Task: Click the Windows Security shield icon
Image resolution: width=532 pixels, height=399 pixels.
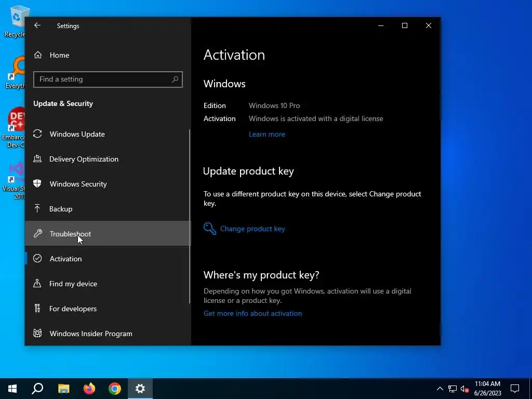Action: [37, 184]
